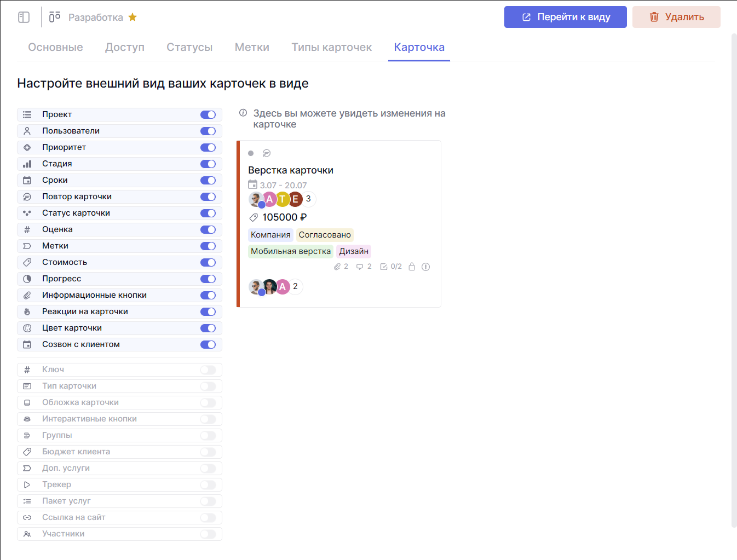737x560 pixels.
Task: Toggle the sidebar panel icon
Action: (x=24, y=18)
